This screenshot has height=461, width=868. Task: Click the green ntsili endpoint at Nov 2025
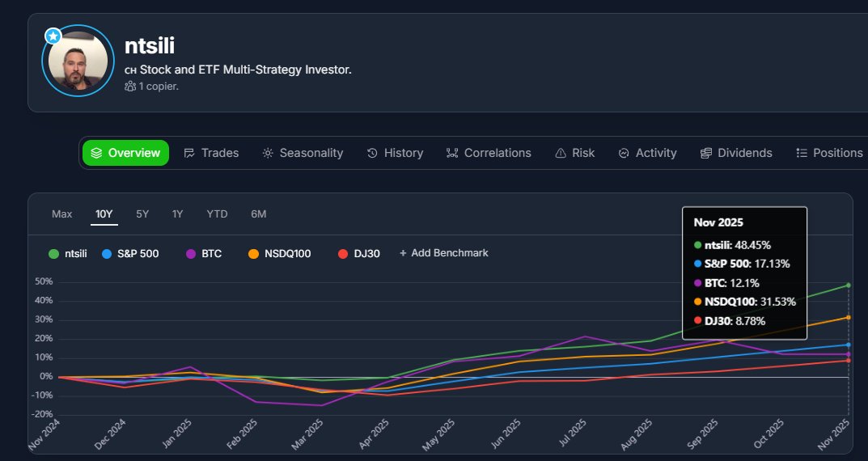[848, 285]
